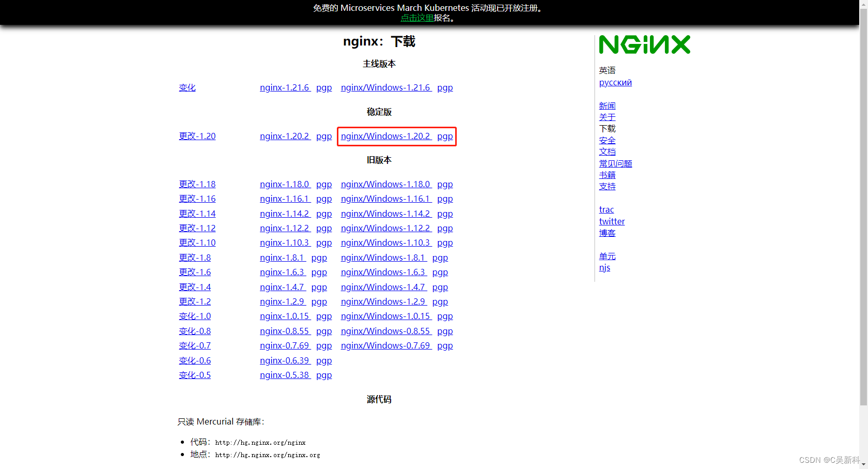This screenshot has width=868, height=469.
Task: Open the 变化 mainline changes link
Action: pyautogui.click(x=187, y=87)
